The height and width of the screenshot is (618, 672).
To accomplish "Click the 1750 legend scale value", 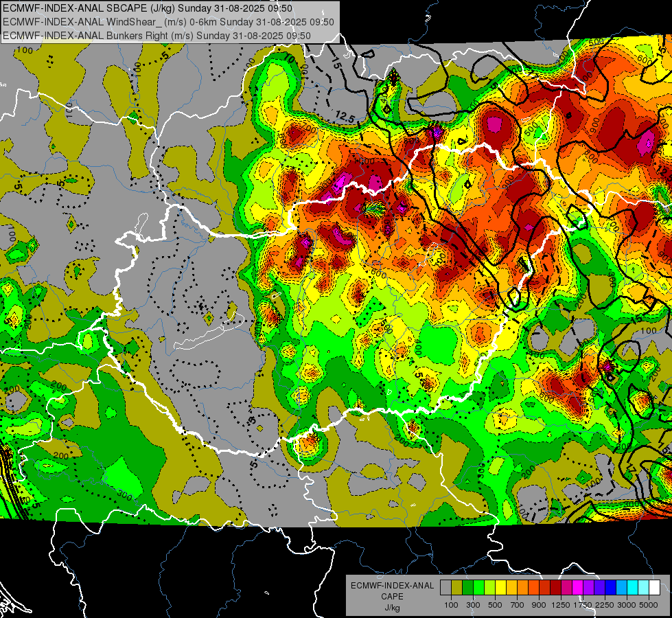I will click(583, 605).
